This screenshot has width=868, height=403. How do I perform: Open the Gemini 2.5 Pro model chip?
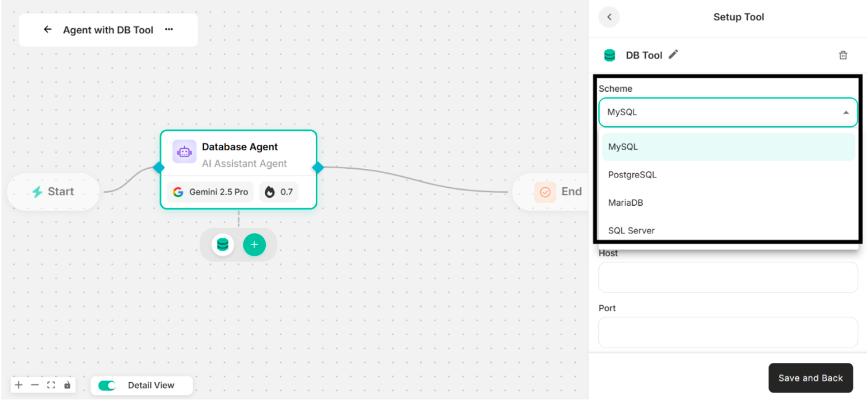(x=210, y=192)
